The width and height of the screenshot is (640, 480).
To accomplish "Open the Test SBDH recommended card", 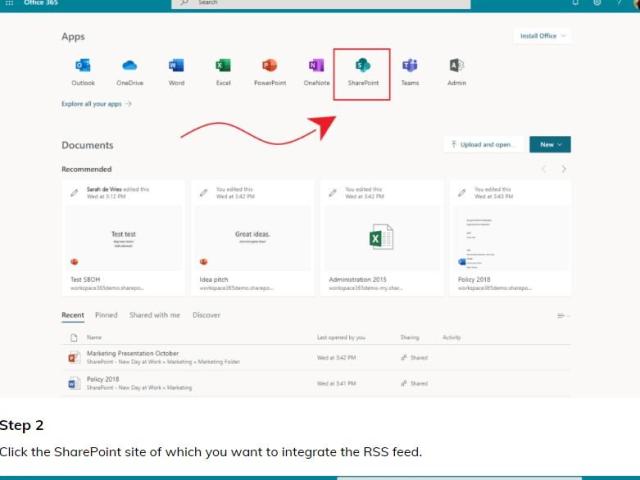I will pyautogui.click(x=123, y=239).
